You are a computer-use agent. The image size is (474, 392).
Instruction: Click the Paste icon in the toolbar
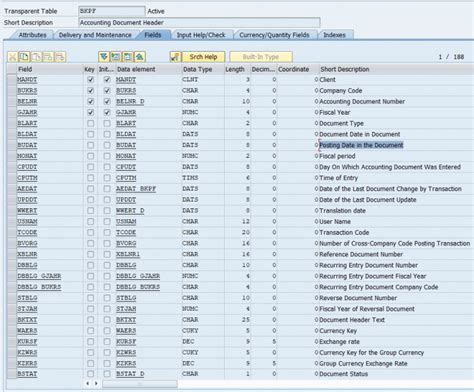pos(36,57)
